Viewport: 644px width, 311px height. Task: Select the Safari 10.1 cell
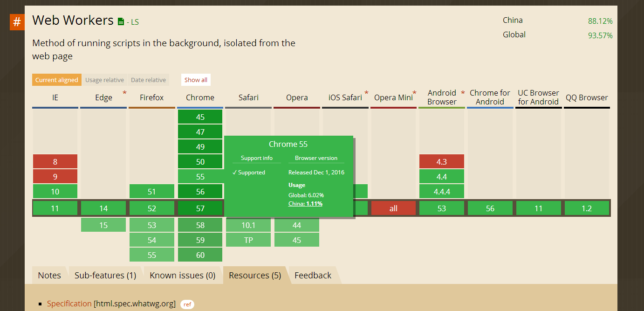[248, 225]
